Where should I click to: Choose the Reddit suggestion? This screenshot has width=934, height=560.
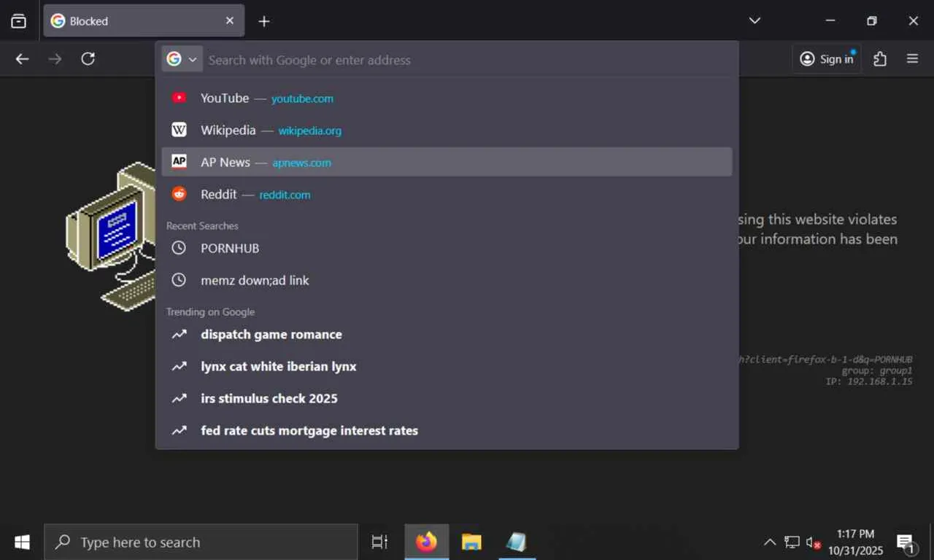447,194
